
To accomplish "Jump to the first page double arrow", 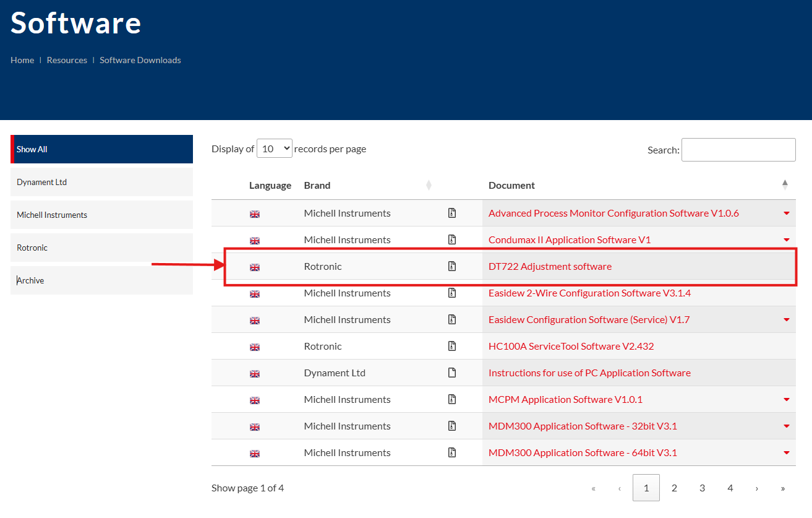I will click(x=593, y=488).
